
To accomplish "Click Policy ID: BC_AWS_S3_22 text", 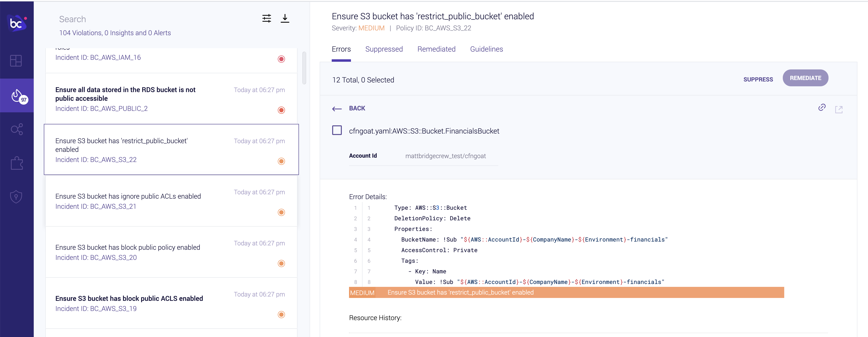I will [x=433, y=28].
